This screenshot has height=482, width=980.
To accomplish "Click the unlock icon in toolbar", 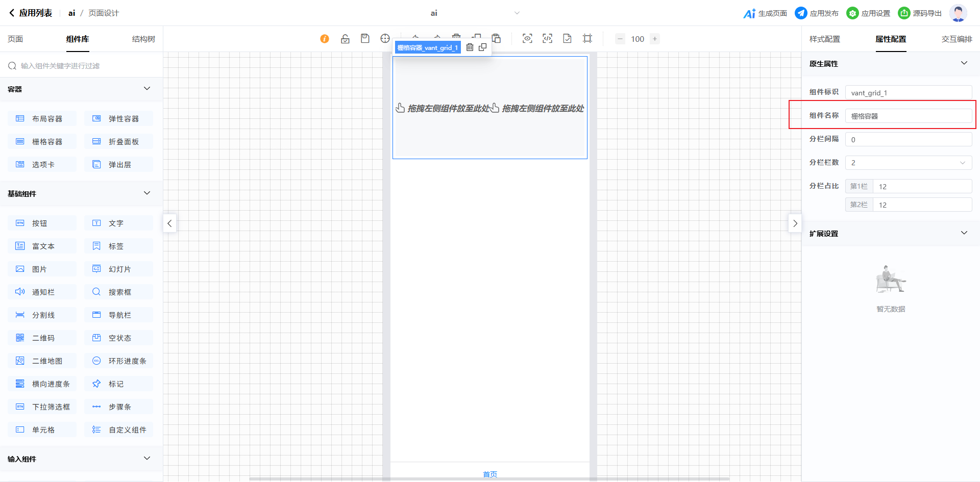I will [x=345, y=39].
